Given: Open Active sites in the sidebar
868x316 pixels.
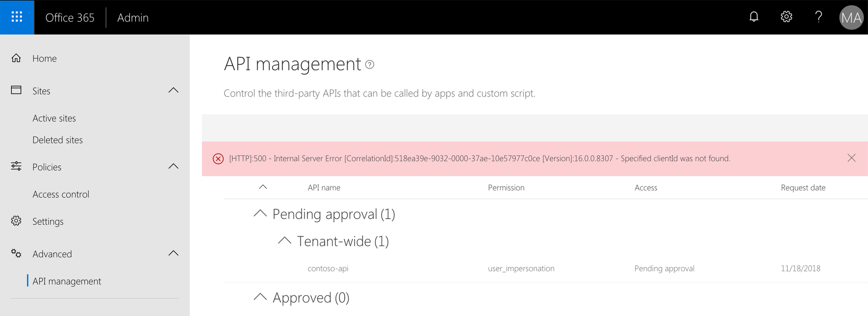Looking at the screenshot, I should point(54,118).
